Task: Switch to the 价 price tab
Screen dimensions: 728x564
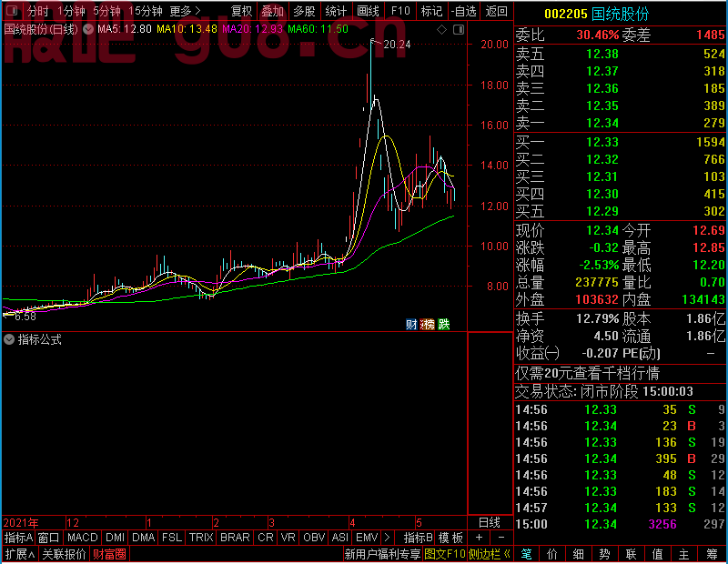Action: (552, 554)
